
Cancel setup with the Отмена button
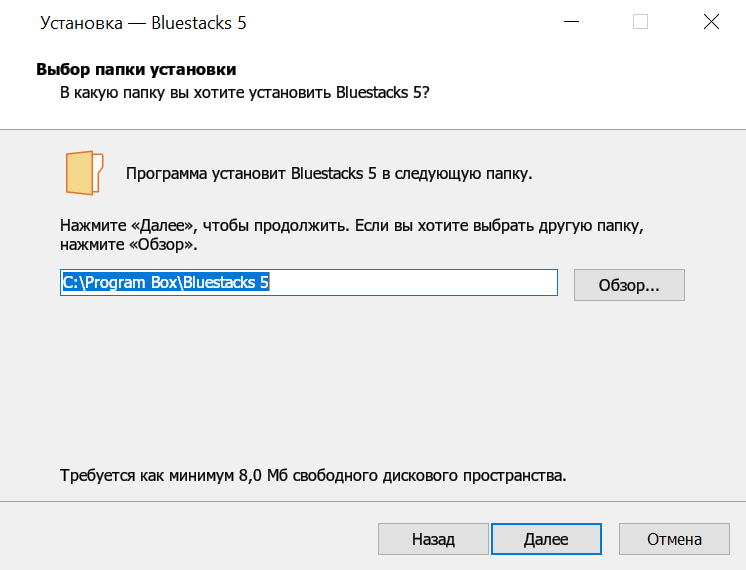pyautogui.click(x=674, y=539)
